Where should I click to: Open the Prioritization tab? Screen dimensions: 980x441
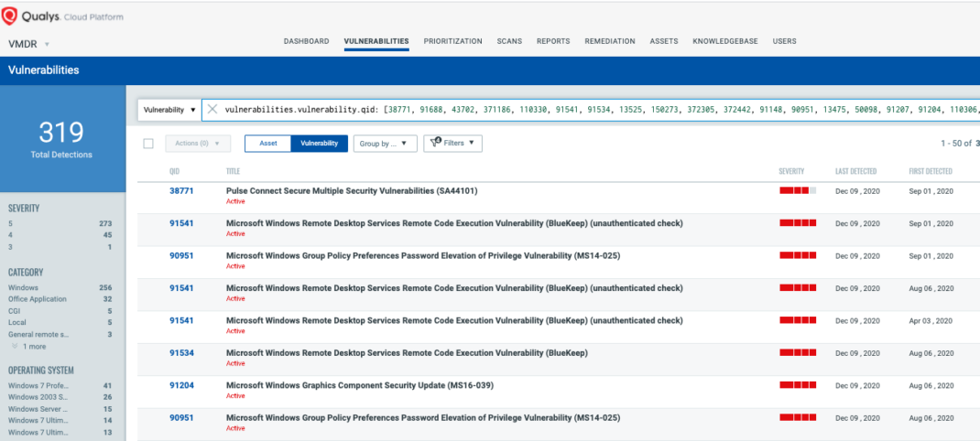pyautogui.click(x=452, y=41)
